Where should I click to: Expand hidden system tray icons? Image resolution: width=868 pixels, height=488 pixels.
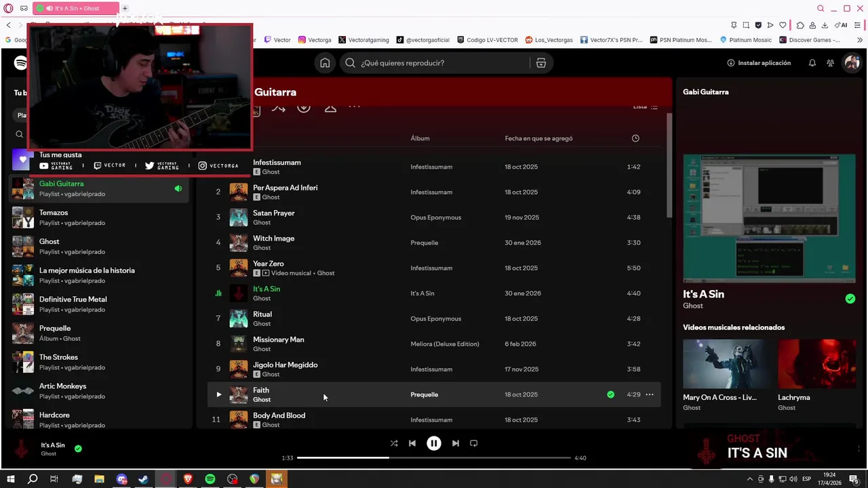[749, 479]
